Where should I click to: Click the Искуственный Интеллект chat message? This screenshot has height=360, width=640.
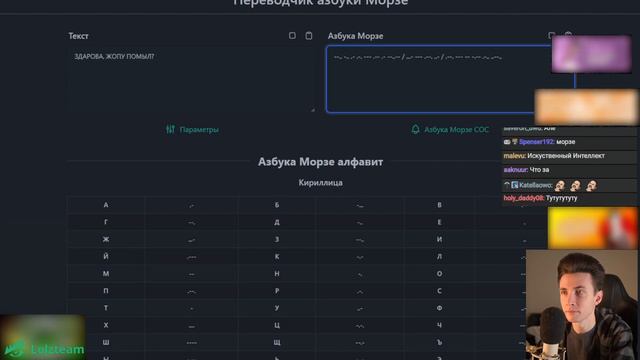point(566,156)
